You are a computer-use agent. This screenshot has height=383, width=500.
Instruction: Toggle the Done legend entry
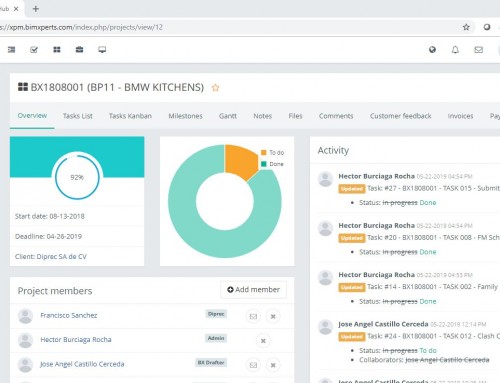tap(272, 164)
